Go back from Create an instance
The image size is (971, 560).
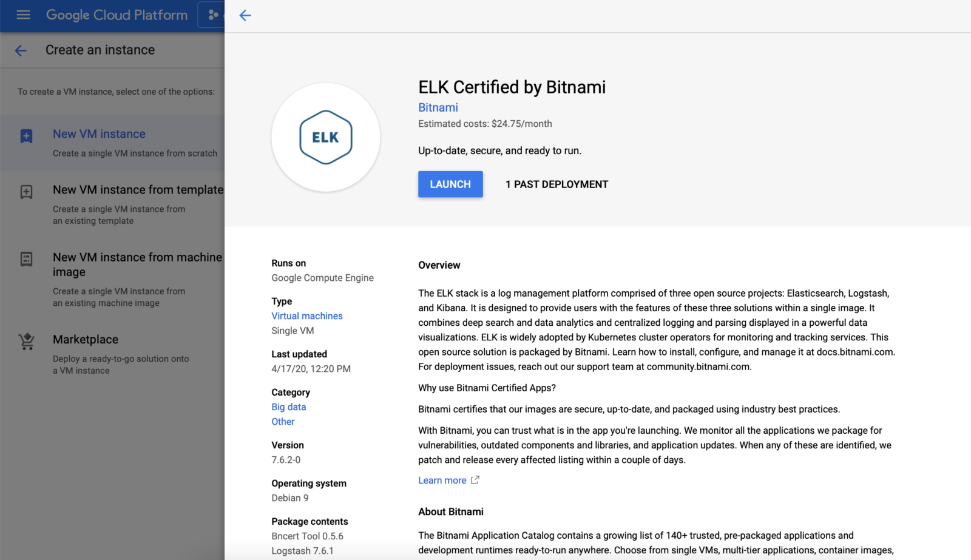[21, 50]
